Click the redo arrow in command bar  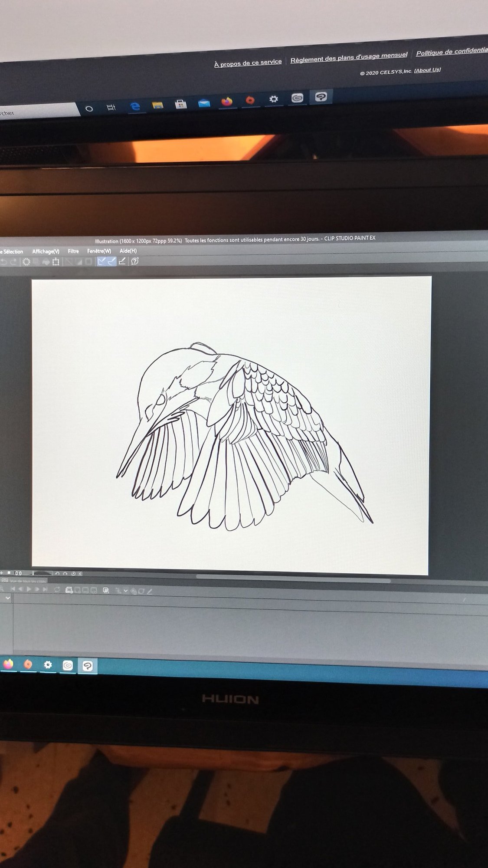(x=13, y=262)
